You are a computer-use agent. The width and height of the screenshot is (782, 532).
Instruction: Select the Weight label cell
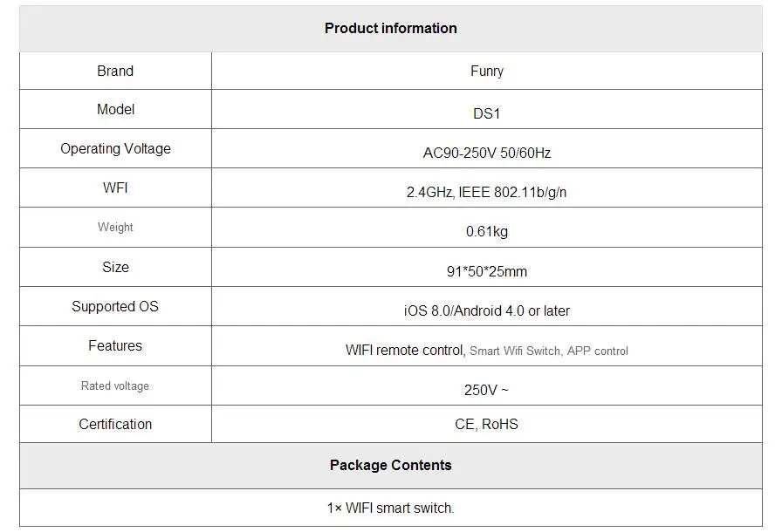click(115, 227)
